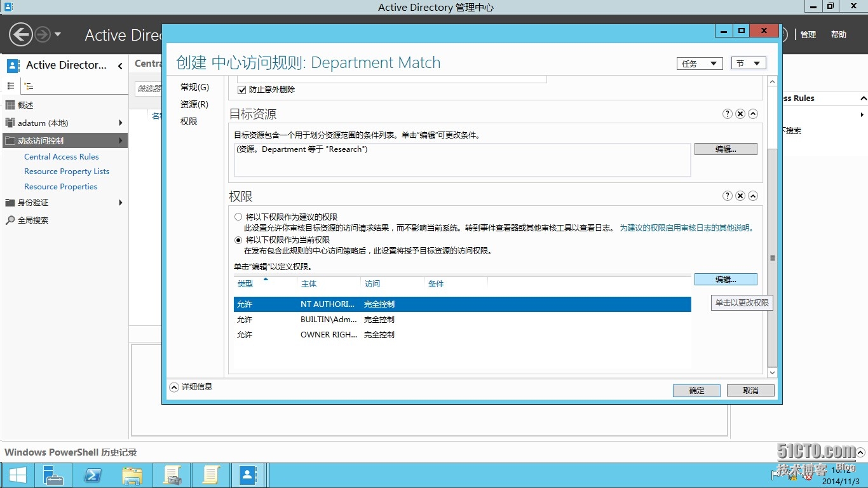Select the 身份验证 node
Screen dimensions: 868x488
click(33, 202)
